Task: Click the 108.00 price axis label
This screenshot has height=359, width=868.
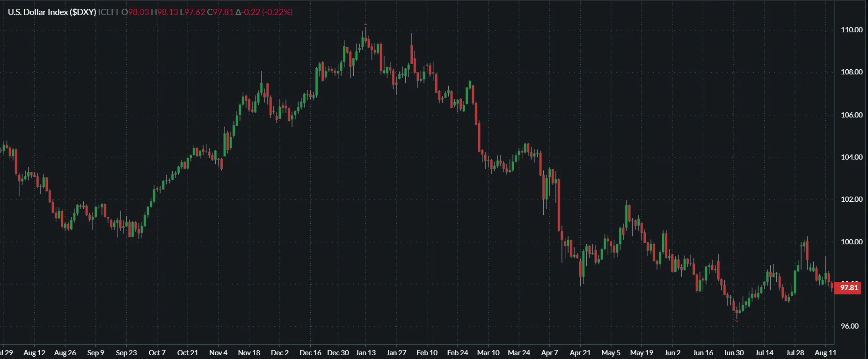Action: (851, 72)
